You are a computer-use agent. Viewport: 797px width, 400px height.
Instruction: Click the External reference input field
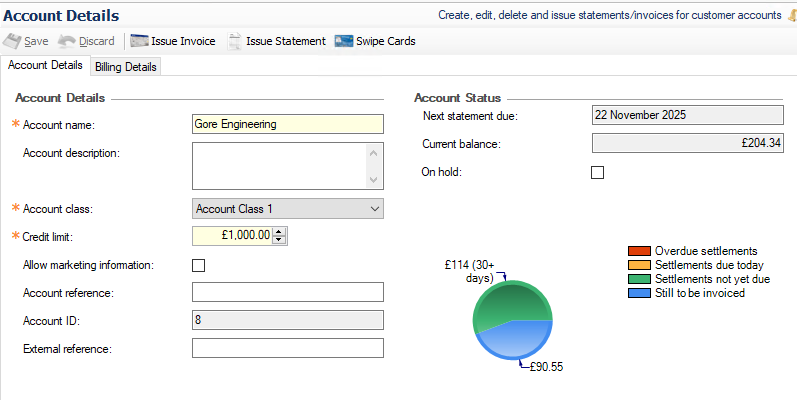[287, 348]
